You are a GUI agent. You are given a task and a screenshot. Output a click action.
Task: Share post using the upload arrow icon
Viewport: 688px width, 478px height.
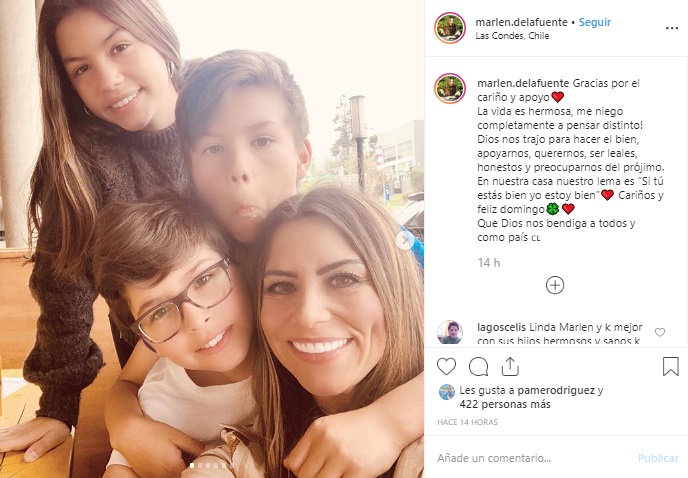coord(510,367)
